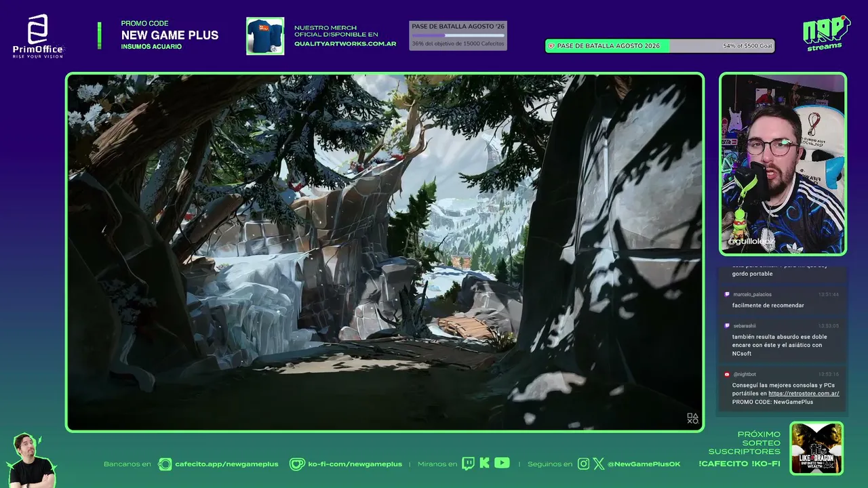This screenshot has width=868, height=488.
Task: Click the "Seguinos en" label
Action: pyautogui.click(x=550, y=464)
